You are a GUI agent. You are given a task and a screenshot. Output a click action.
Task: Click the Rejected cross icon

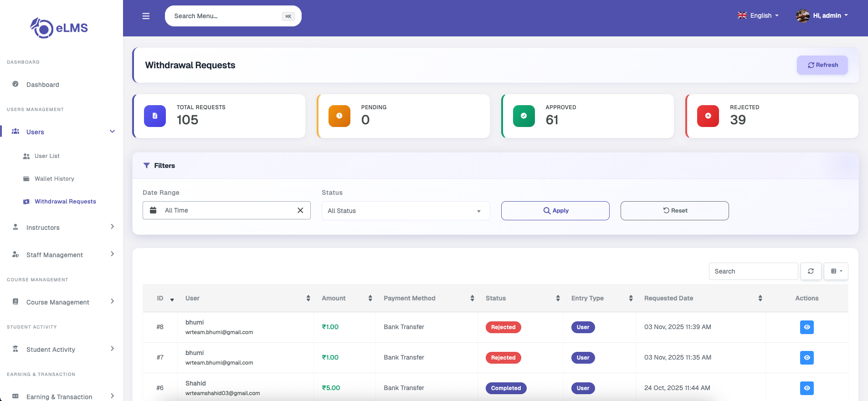pos(708,116)
